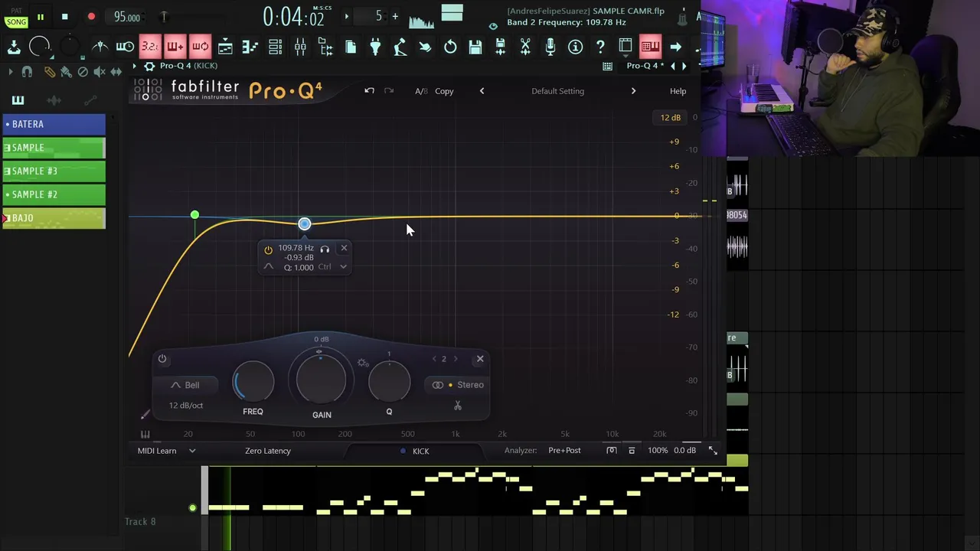
Task: Open Analyzer Pre+Post settings
Action: (564, 451)
